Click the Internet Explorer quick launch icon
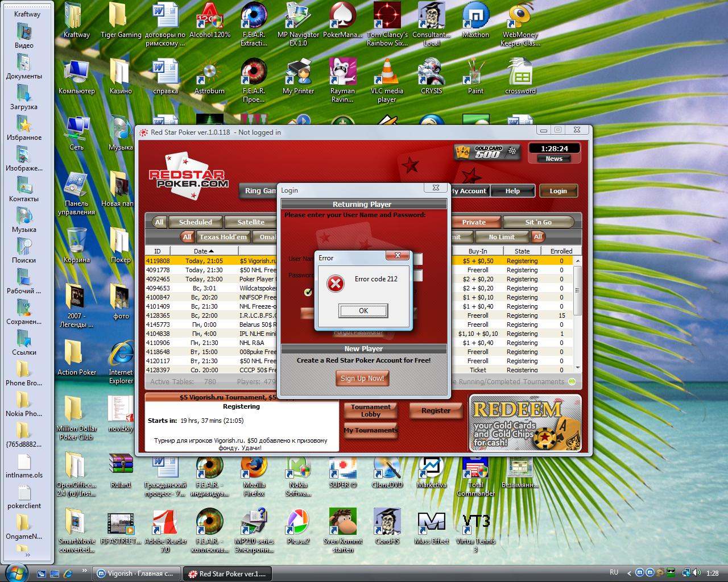728x582 pixels. tap(68, 573)
